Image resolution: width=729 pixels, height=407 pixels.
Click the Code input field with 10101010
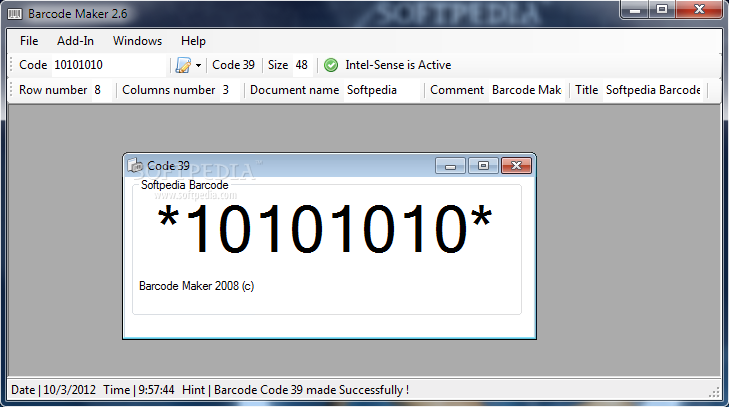(108, 65)
